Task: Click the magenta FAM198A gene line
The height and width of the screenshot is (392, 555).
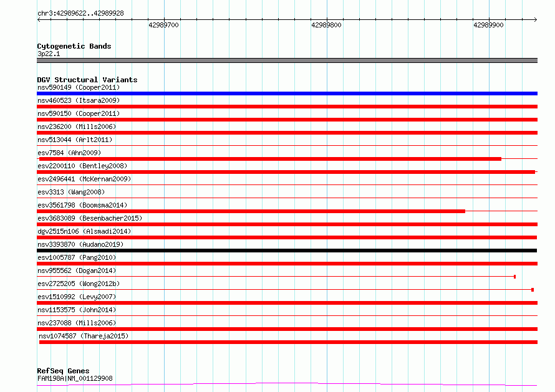Action: [x=287, y=385]
